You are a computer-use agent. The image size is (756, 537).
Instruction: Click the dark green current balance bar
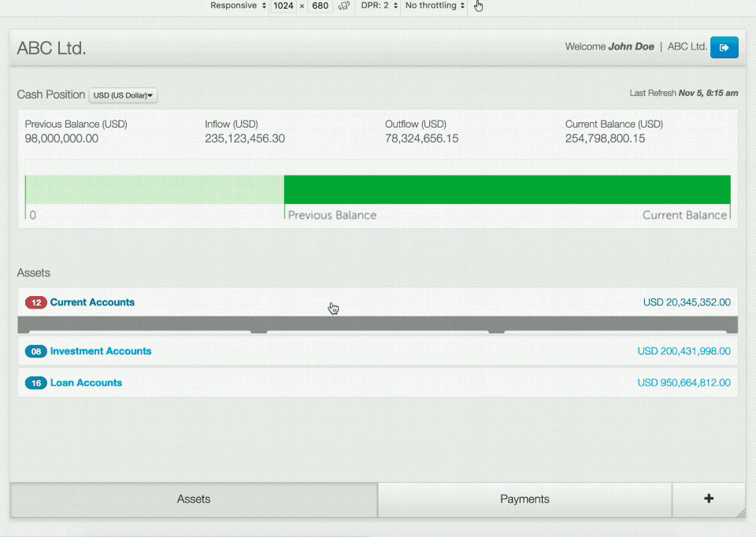[506, 190]
